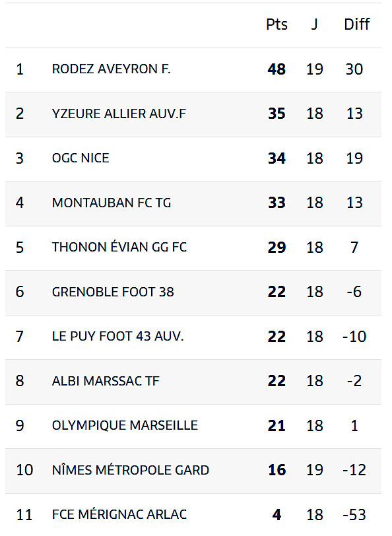This screenshot has height=536, width=392.
Task: Click OGC Nice's goal difference of 19
Action: [354, 158]
